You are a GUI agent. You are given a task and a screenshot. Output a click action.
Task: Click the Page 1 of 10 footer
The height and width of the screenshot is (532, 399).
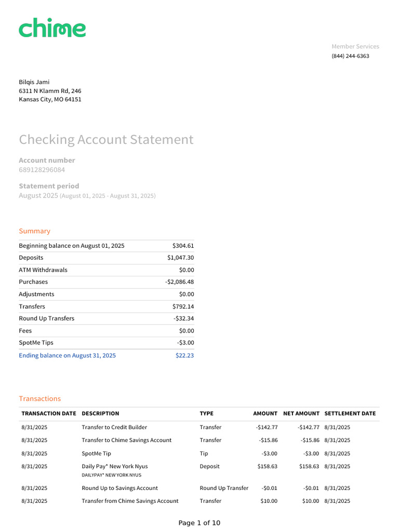pyautogui.click(x=199, y=523)
